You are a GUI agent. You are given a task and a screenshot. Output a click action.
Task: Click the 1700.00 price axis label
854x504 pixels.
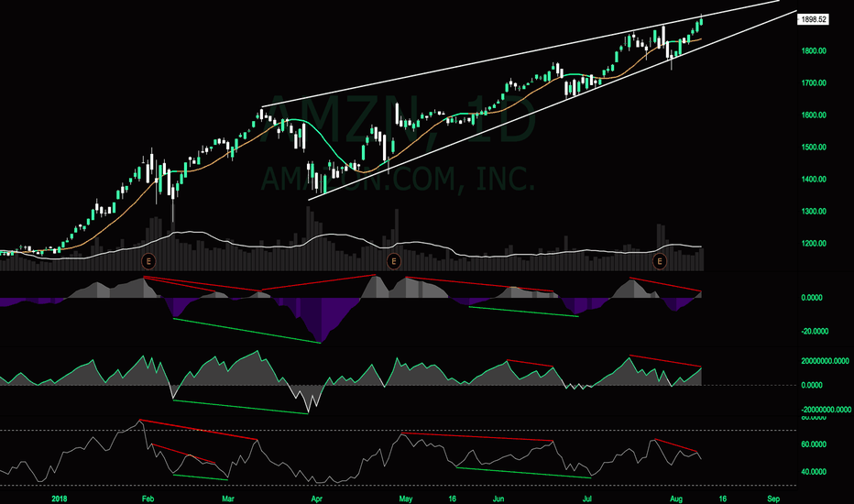[814, 83]
